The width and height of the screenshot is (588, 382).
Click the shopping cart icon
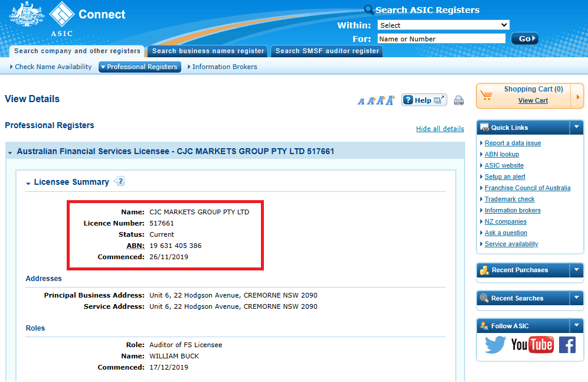pyautogui.click(x=486, y=96)
